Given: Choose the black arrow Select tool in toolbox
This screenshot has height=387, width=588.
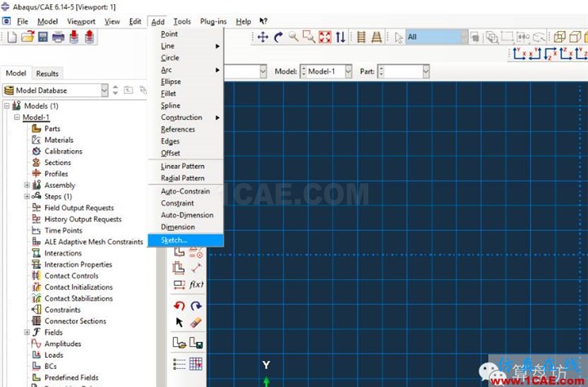Looking at the screenshot, I should (179, 322).
